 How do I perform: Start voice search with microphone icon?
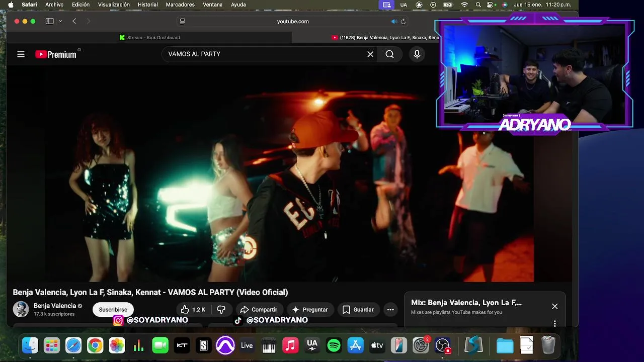[x=417, y=54]
